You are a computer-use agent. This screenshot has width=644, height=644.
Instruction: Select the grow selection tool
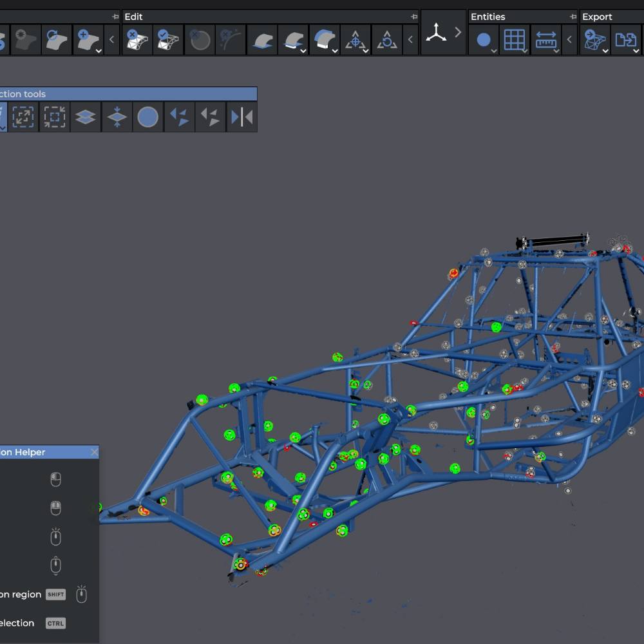point(23,117)
